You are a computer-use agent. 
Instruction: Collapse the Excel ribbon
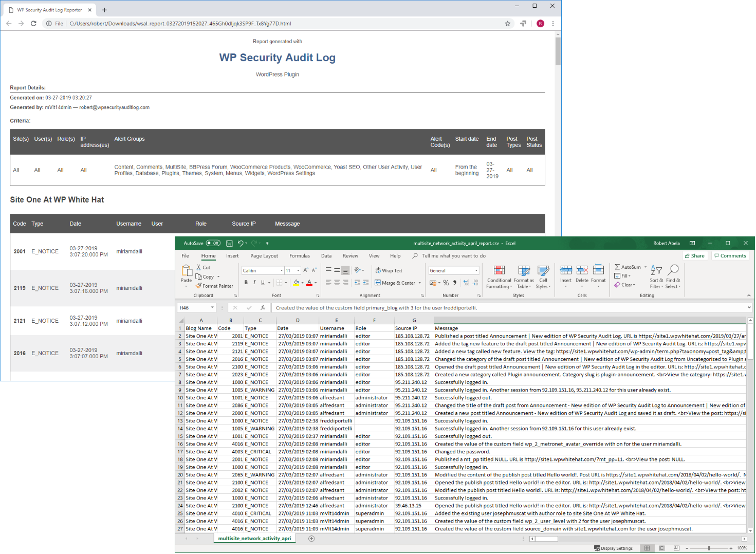point(749,296)
